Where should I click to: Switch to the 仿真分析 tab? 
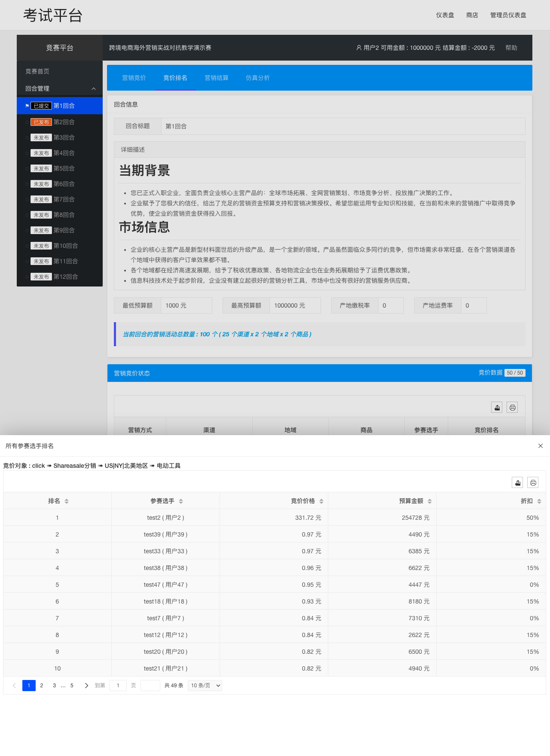tap(258, 78)
